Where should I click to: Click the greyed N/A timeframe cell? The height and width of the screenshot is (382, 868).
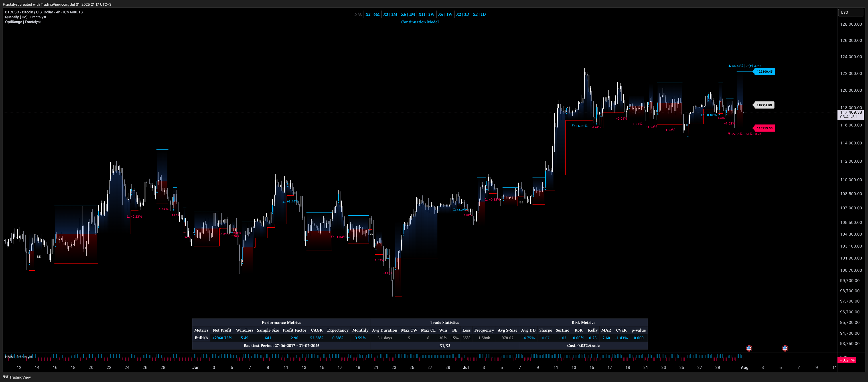pos(358,15)
